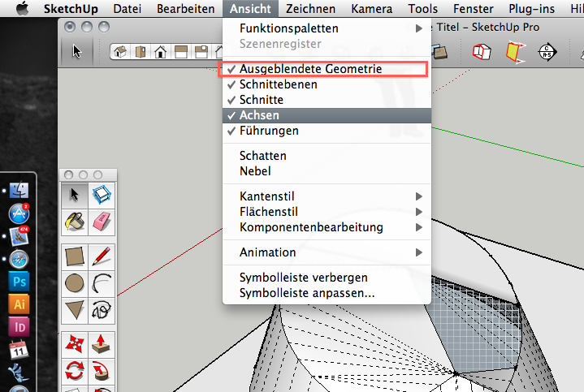Screen dimensions: 584x392
Task: Launch Illustrator from the Dock
Action: coord(19,304)
